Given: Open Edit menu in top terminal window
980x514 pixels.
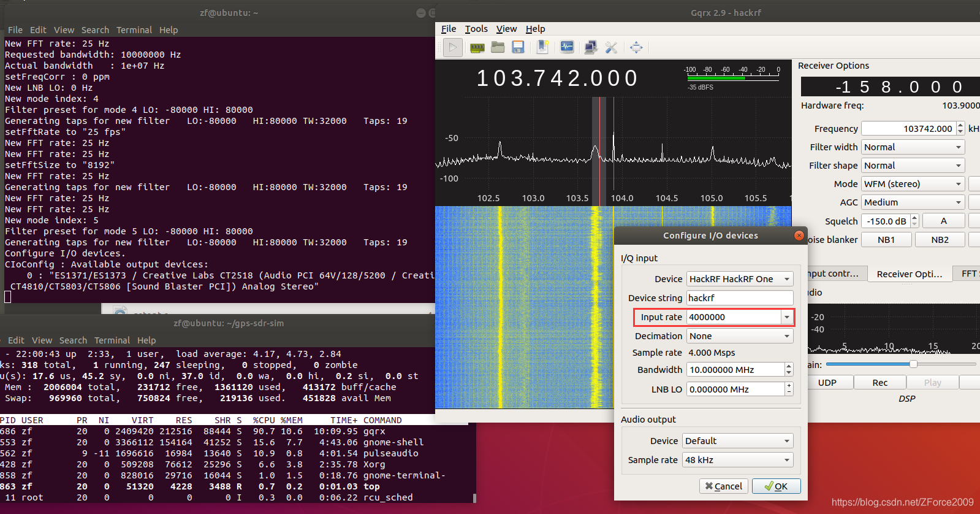Looking at the screenshot, I should click(x=38, y=30).
